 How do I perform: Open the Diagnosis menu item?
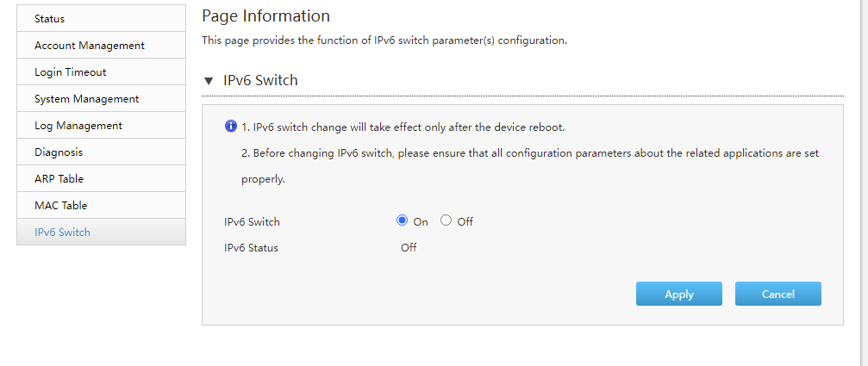102,152
